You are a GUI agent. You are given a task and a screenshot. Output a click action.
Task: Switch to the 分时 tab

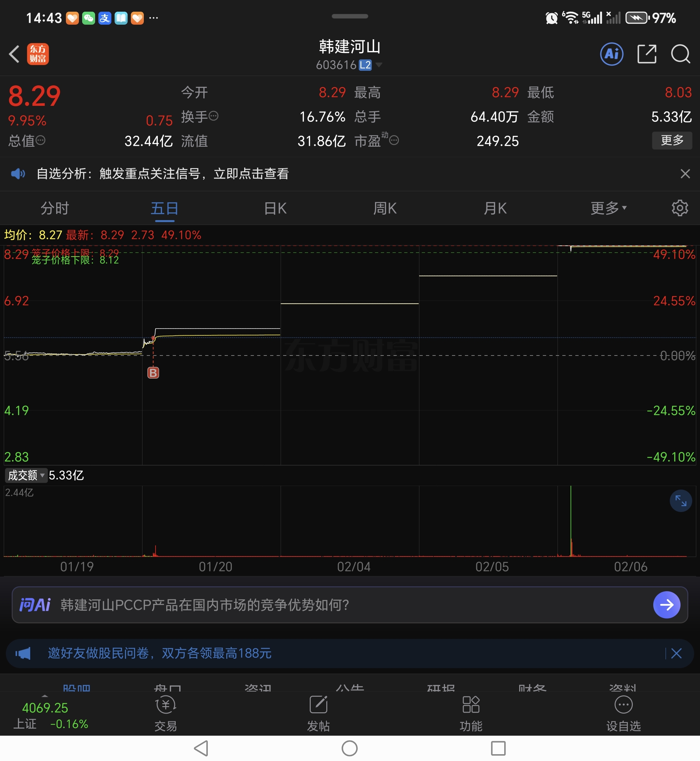(x=55, y=208)
